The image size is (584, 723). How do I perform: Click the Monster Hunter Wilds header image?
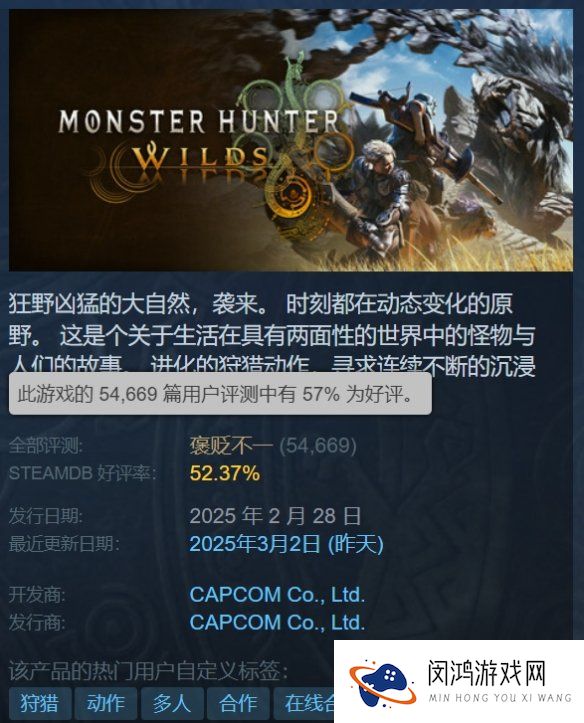click(291, 140)
